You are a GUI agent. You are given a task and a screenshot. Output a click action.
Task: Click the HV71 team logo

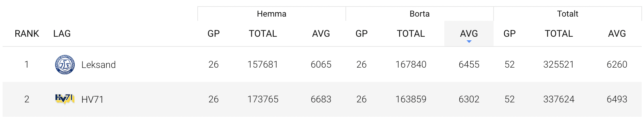[65, 99]
